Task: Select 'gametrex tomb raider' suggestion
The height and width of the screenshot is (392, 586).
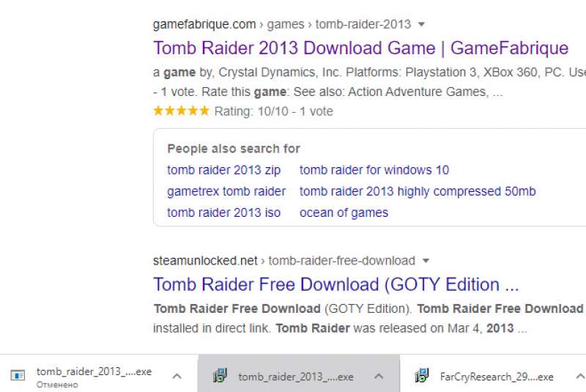Action: (226, 191)
